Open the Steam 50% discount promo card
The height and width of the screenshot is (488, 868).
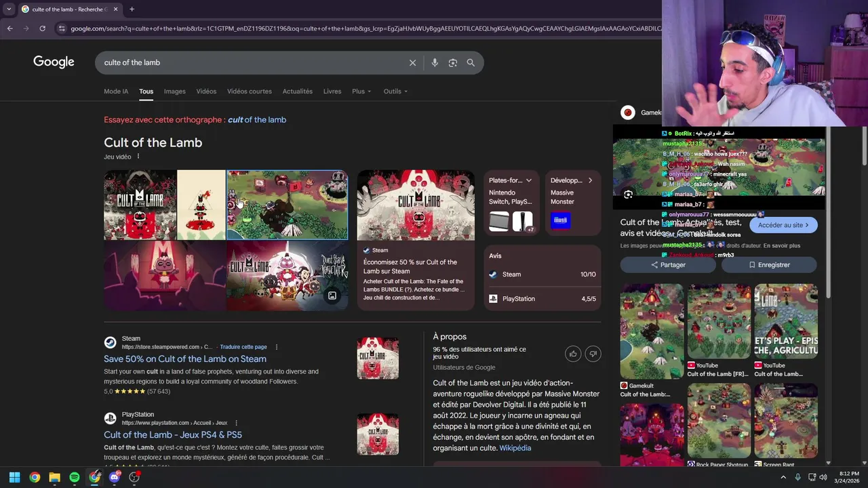click(x=416, y=240)
